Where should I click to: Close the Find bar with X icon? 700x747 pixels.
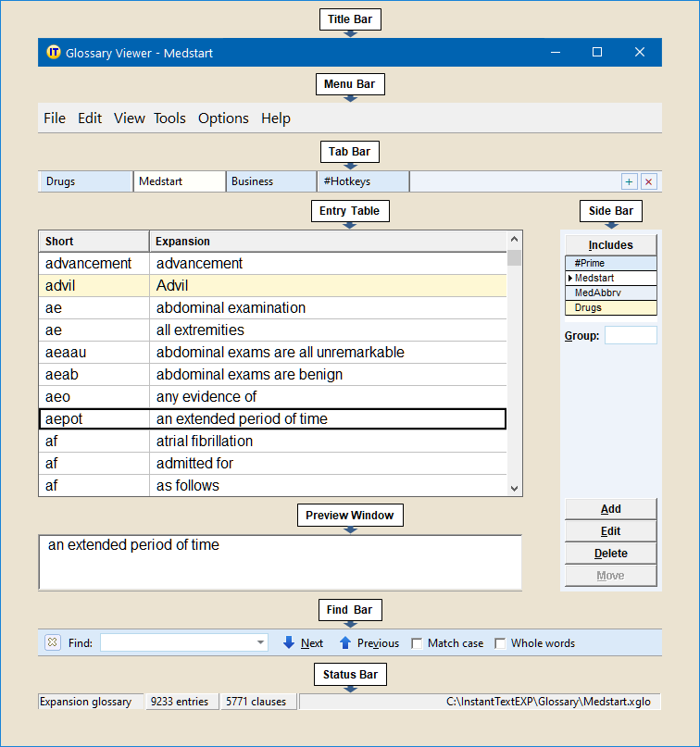click(x=53, y=642)
